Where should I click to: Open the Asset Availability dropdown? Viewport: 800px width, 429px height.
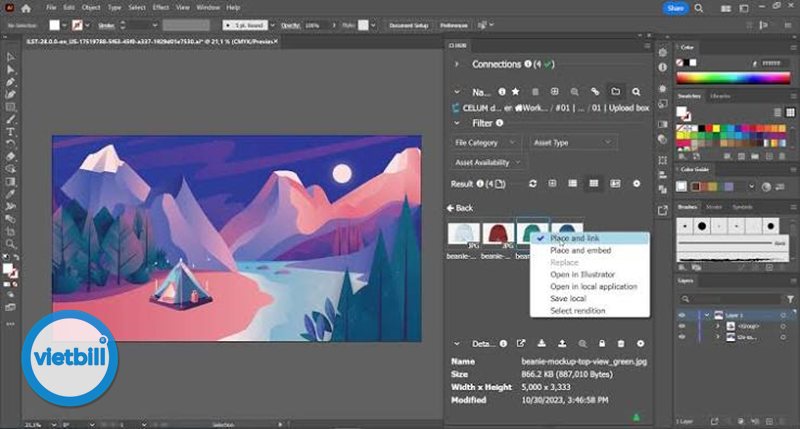(487, 163)
